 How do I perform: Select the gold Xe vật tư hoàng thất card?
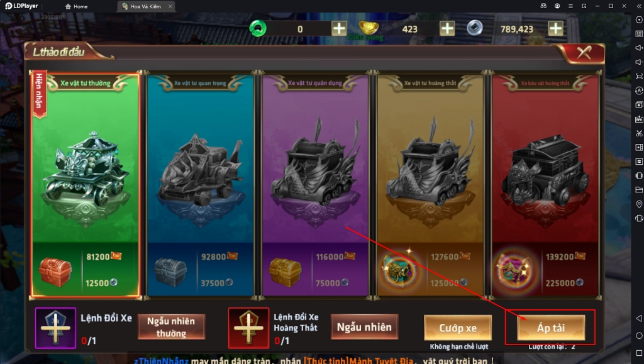point(430,185)
